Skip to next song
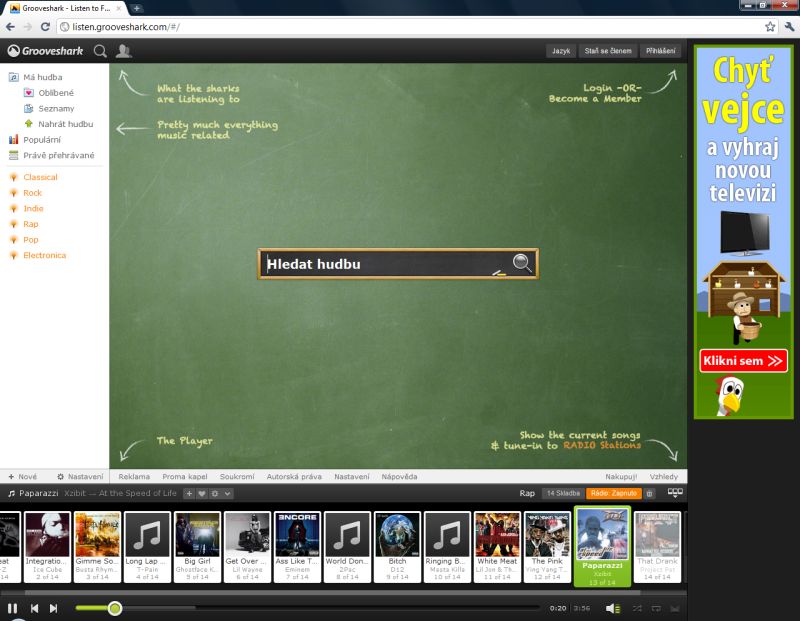The width and height of the screenshot is (800, 621). 54,608
